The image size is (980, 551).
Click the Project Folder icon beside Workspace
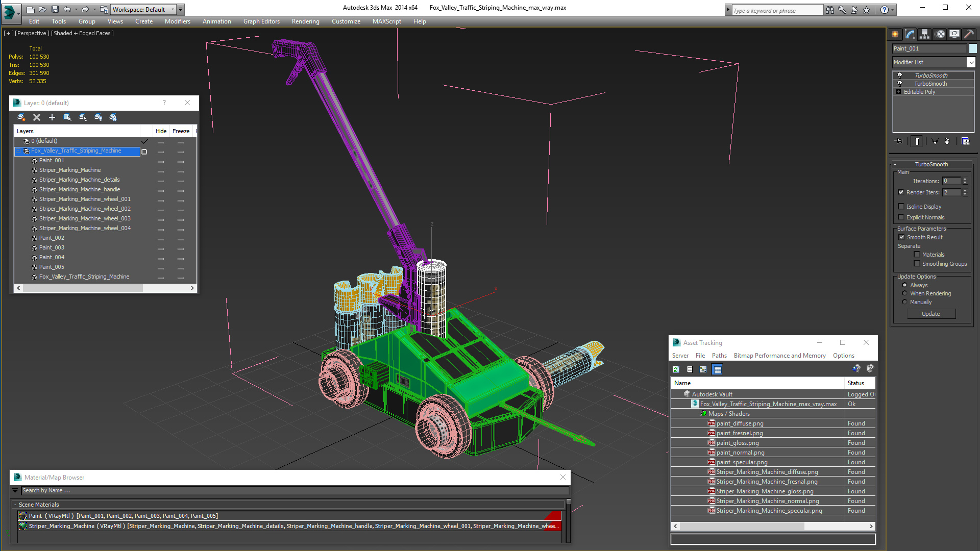pos(104,9)
